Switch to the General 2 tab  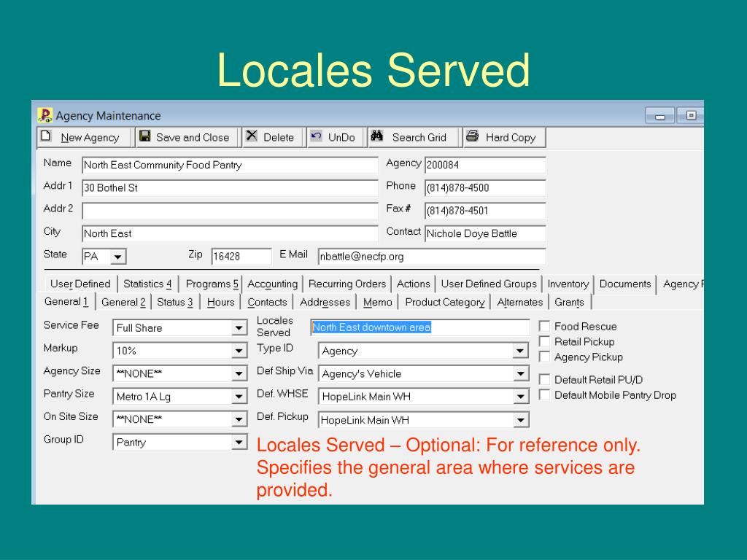pos(123,302)
